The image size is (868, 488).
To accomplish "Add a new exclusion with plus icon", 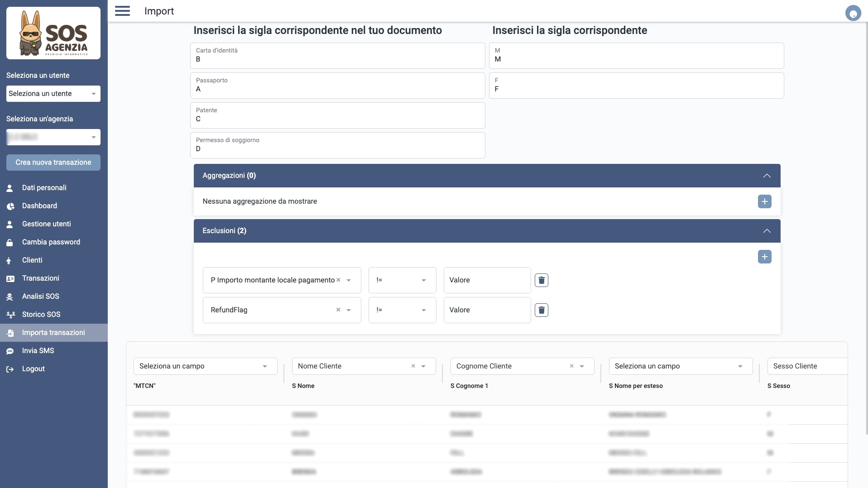I will click(x=764, y=257).
